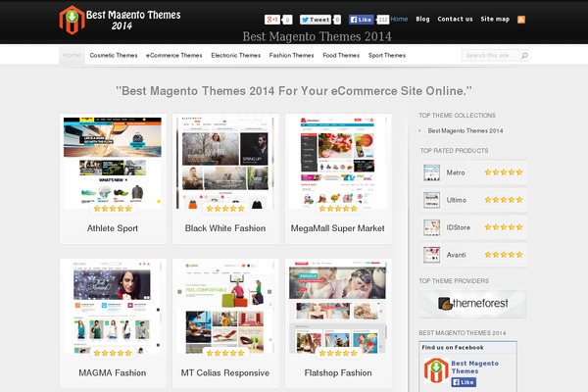Click the star rating beside Avanti
Screen dimensions: 588x392
click(504, 255)
